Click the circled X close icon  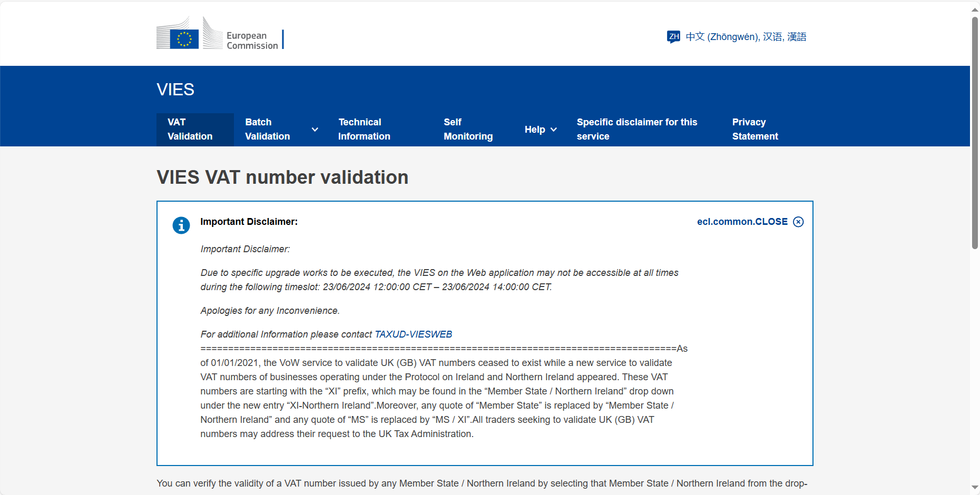pos(799,222)
